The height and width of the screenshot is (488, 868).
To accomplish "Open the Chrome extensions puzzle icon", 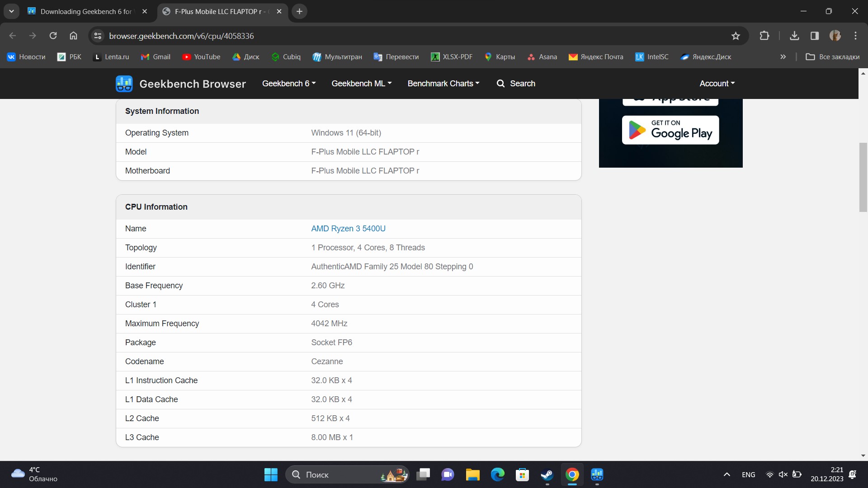I will click(x=764, y=36).
